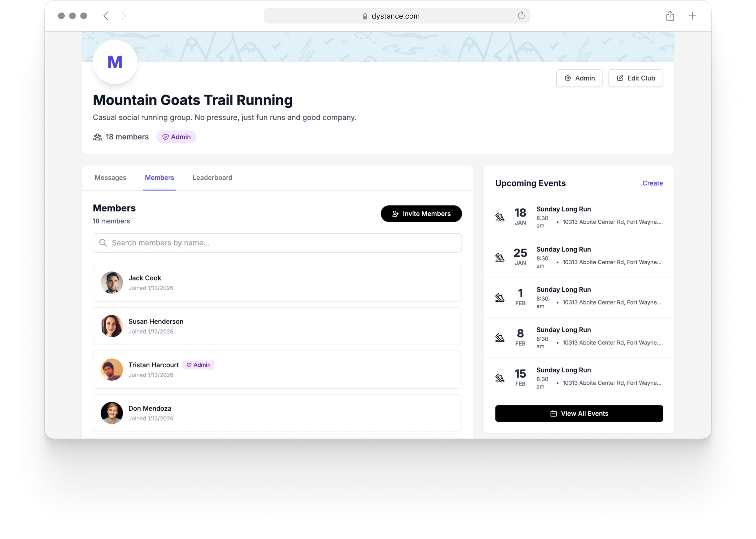756x539 pixels.
Task: Focus the search members by name field
Action: click(x=277, y=243)
